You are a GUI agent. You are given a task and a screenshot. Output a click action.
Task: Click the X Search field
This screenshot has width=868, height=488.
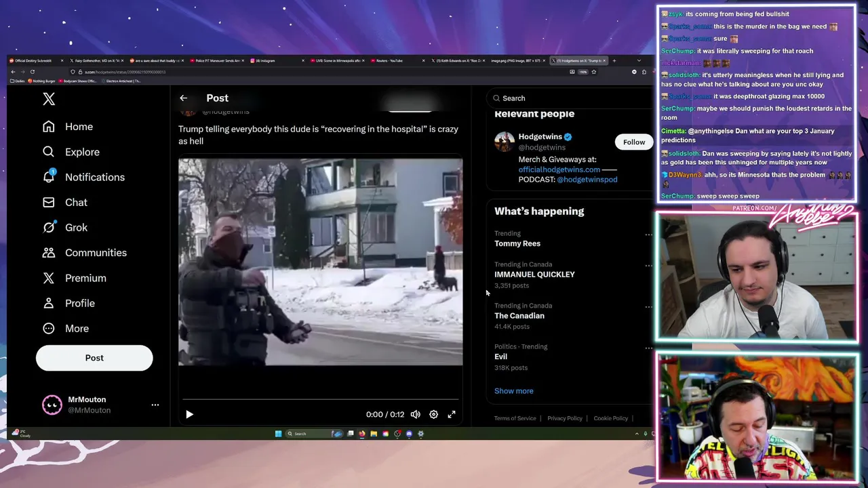pos(570,98)
